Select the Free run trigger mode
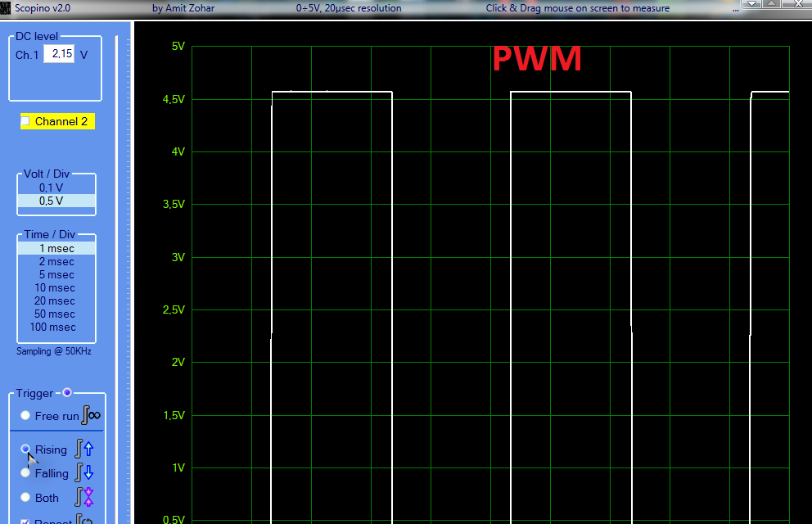812x524 pixels. [26, 416]
